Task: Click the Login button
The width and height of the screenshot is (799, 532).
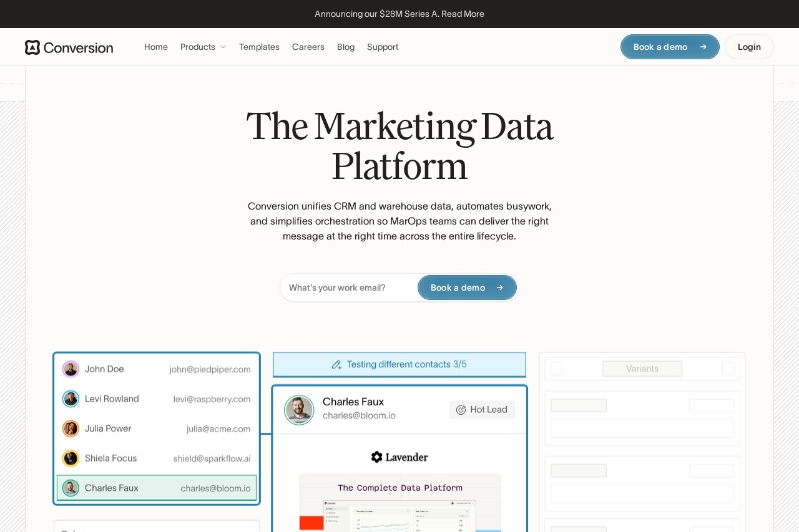Action: 749,47
